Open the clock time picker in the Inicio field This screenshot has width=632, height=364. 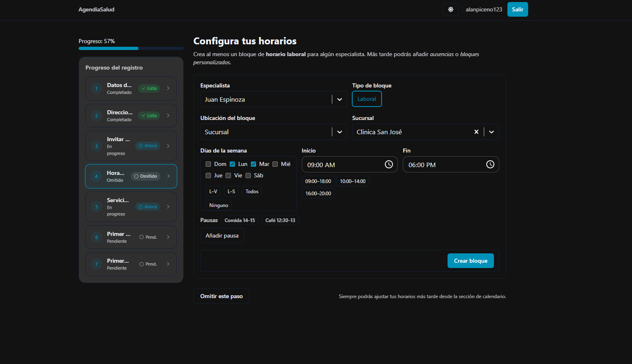pos(389,164)
